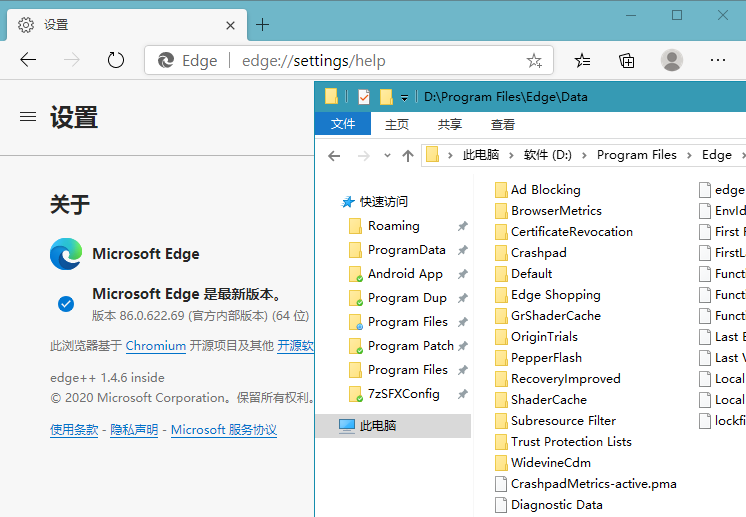Open the Collections icon
The height and width of the screenshot is (517, 746).
click(x=627, y=60)
